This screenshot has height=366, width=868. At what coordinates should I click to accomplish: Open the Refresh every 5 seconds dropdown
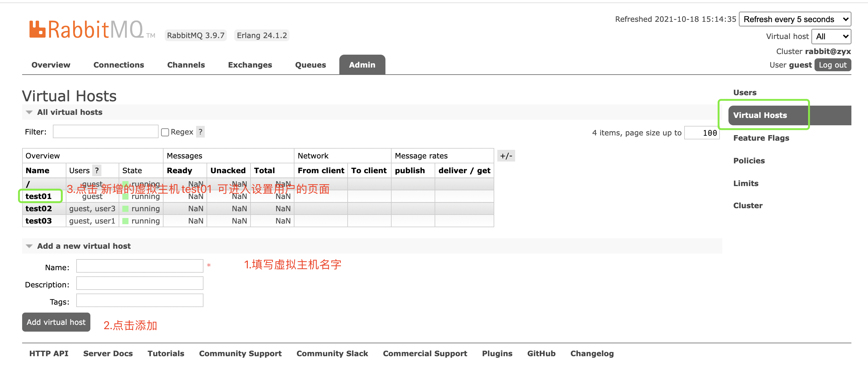(795, 19)
